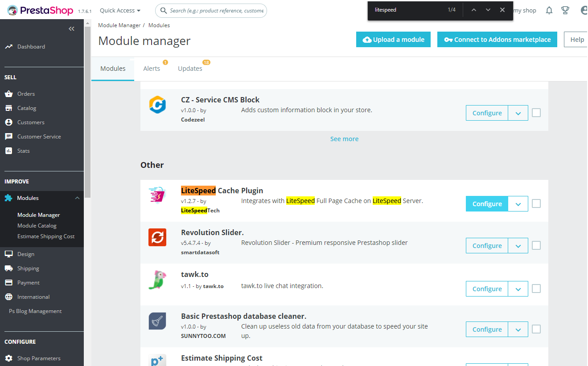Click the Revolution Slider red icon

point(157,237)
